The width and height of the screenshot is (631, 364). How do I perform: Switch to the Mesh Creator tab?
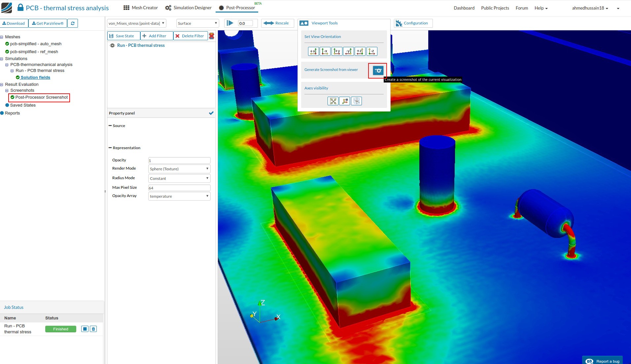[141, 8]
